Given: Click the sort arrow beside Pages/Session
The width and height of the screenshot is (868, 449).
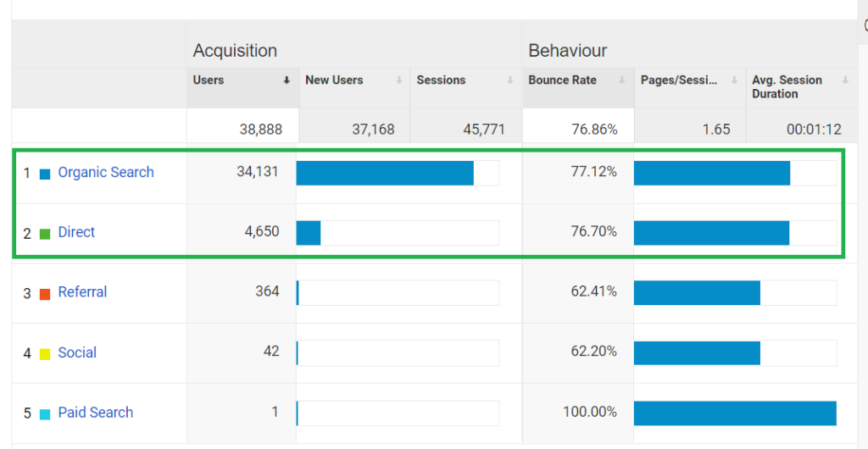Looking at the screenshot, I should [734, 80].
